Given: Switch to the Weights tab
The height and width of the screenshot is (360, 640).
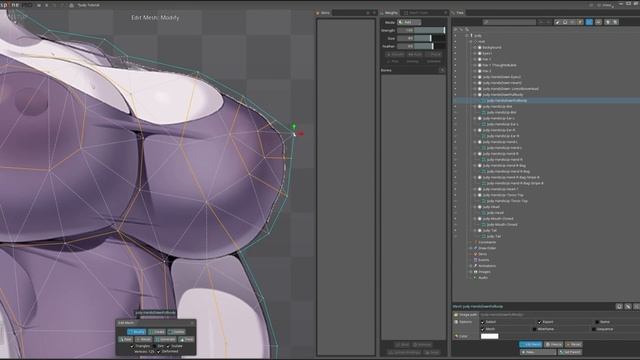Looking at the screenshot, I should pos(389,13).
